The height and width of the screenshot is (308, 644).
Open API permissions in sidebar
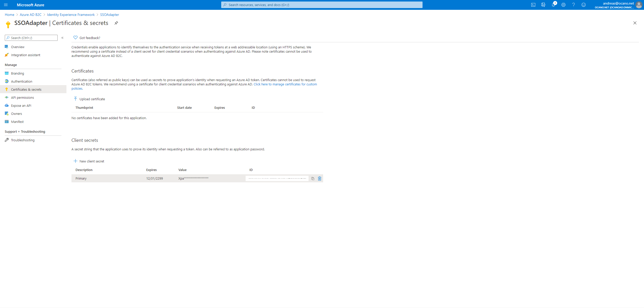tap(22, 97)
